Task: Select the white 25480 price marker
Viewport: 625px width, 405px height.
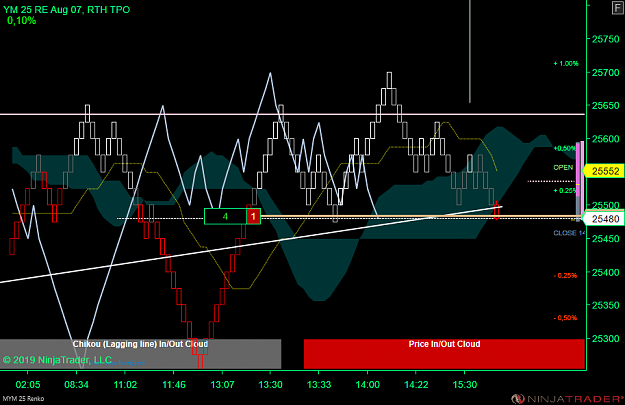Action: (603, 219)
